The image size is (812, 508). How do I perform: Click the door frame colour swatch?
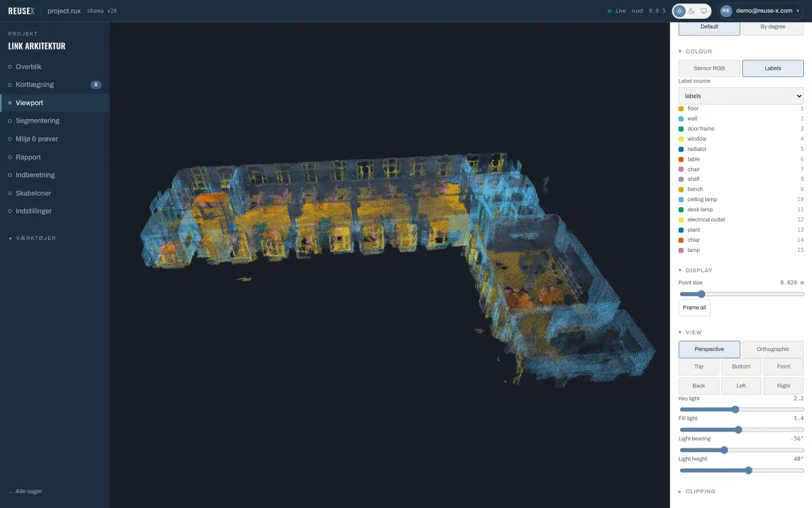pyautogui.click(x=681, y=129)
